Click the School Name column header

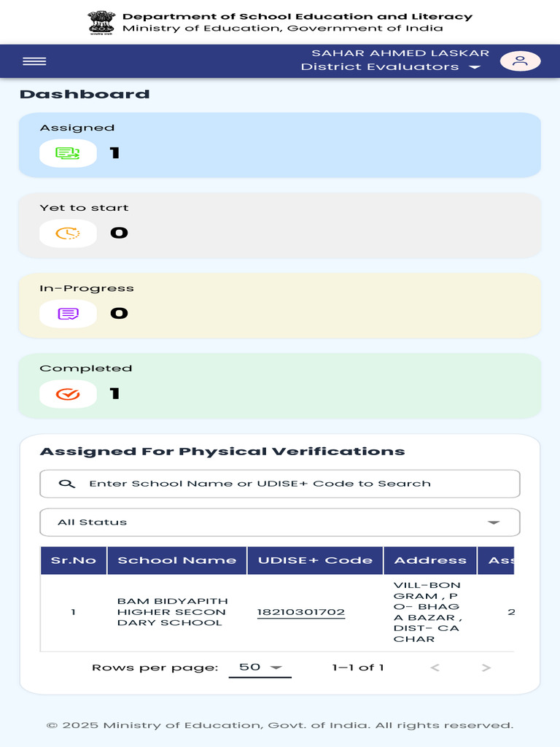click(177, 560)
